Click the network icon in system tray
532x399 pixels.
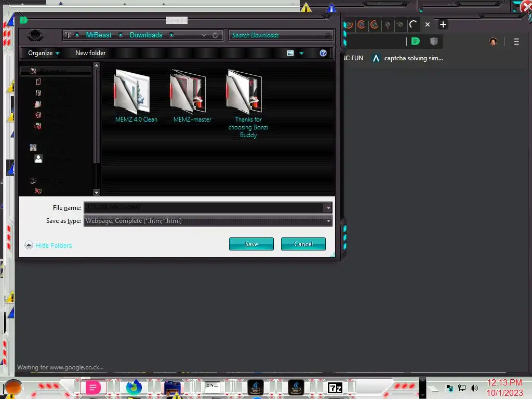tap(461, 388)
